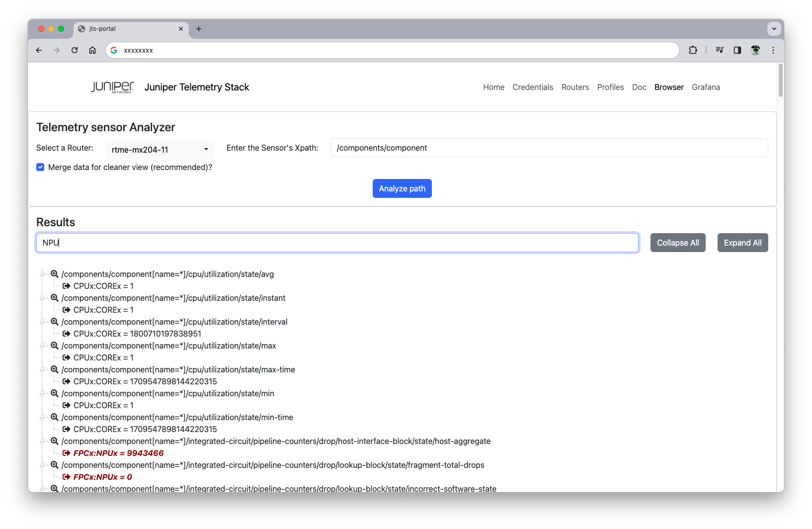Viewport: 812px width, 529px height.
Task: Click the Collapse All button
Action: click(678, 243)
